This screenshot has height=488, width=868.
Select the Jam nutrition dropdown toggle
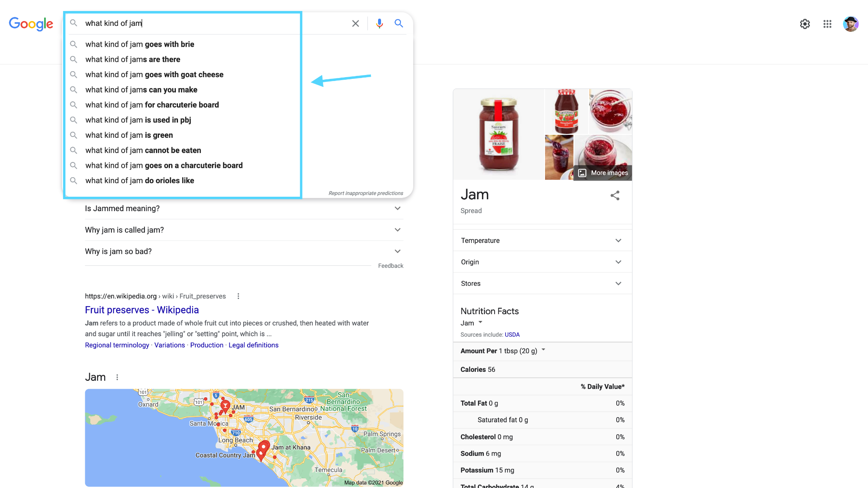480,323
